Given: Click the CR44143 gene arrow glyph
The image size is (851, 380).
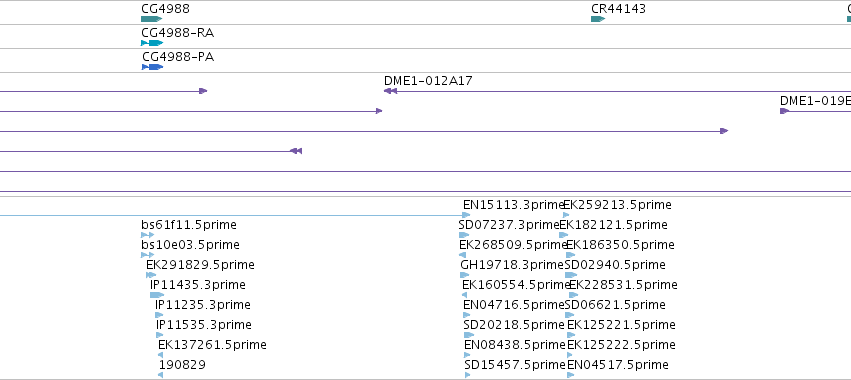Looking at the screenshot, I should 598,19.
